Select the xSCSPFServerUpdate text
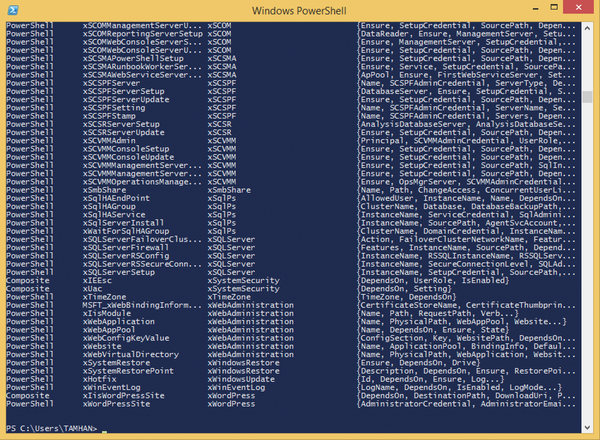 pyautogui.click(x=126, y=99)
